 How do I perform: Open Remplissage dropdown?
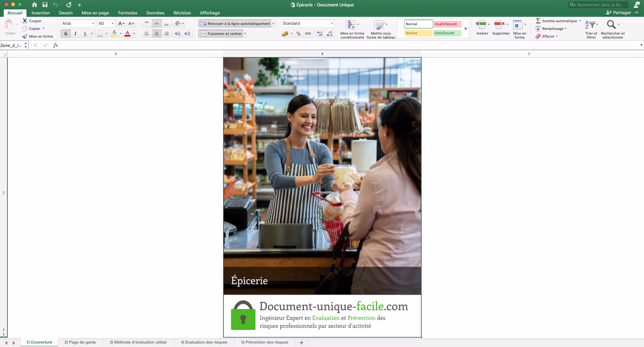pyautogui.click(x=551, y=29)
